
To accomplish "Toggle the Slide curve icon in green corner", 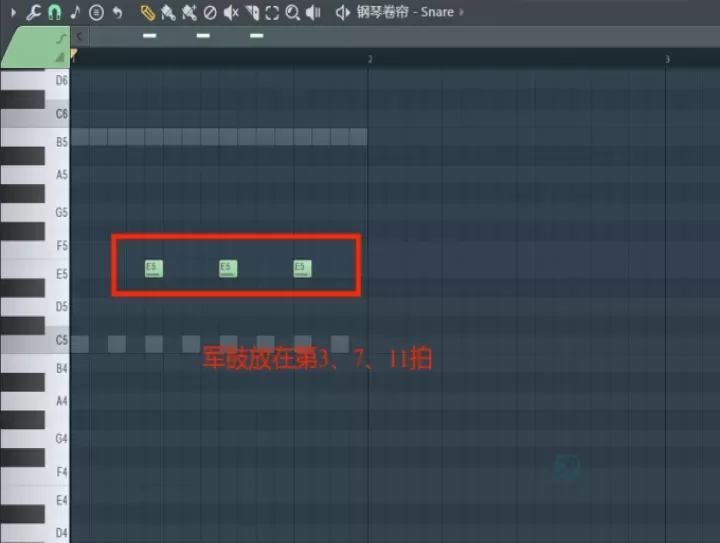I will coord(60,38).
